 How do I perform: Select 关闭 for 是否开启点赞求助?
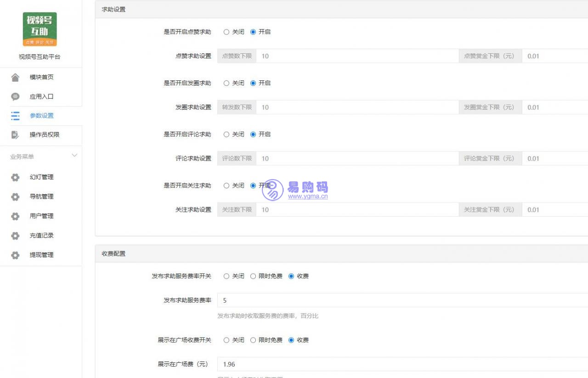click(226, 32)
